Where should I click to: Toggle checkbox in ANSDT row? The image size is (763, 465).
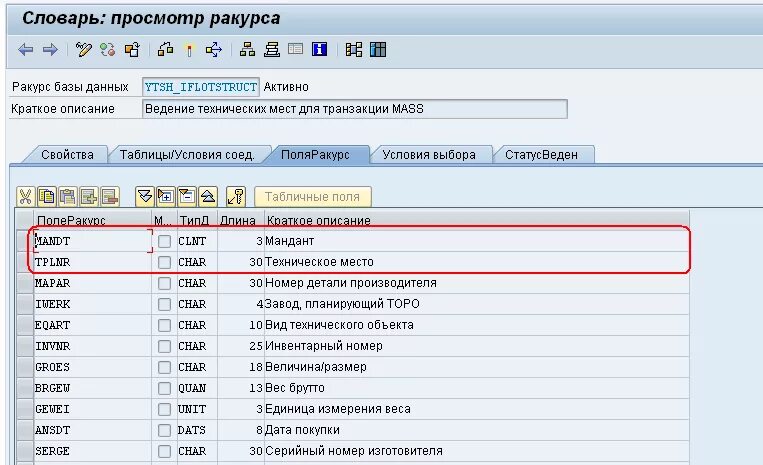click(164, 430)
